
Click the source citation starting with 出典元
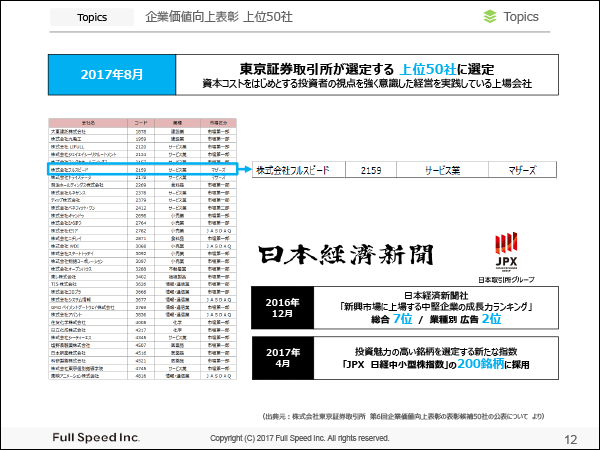coord(403,416)
